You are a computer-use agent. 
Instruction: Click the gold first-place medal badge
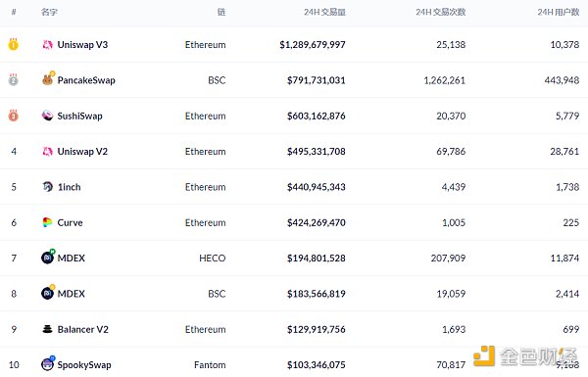[x=14, y=44]
